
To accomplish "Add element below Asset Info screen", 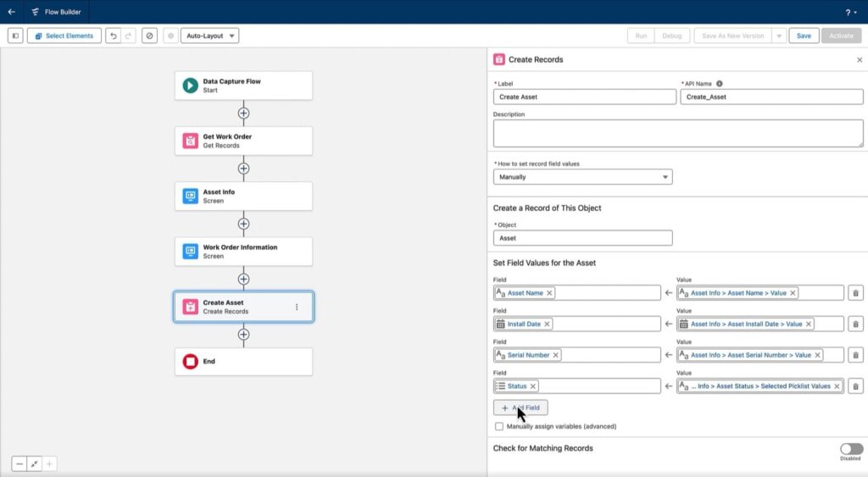I will [x=243, y=225].
